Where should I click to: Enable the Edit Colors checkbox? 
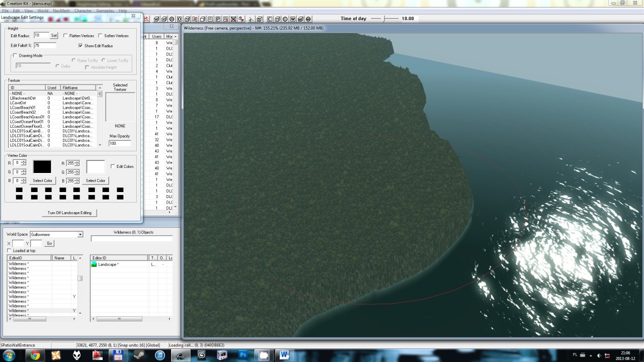click(x=113, y=166)
